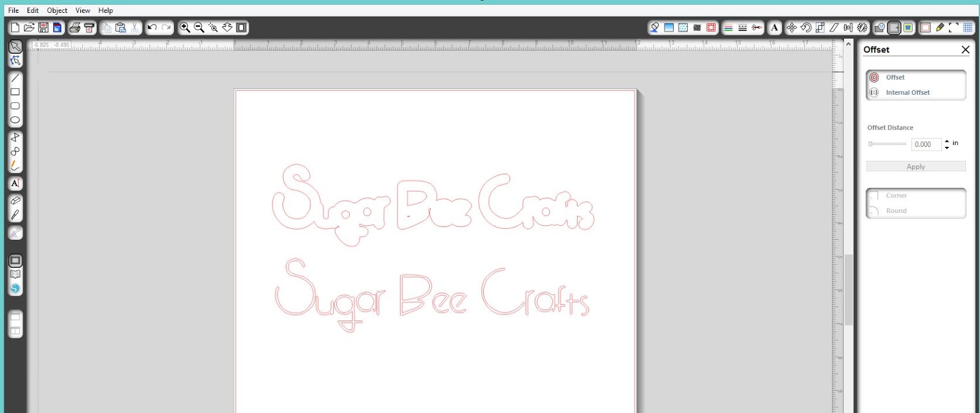Click the Redo arrow icon
Screen dimensions: 980x413
point(167,28)
